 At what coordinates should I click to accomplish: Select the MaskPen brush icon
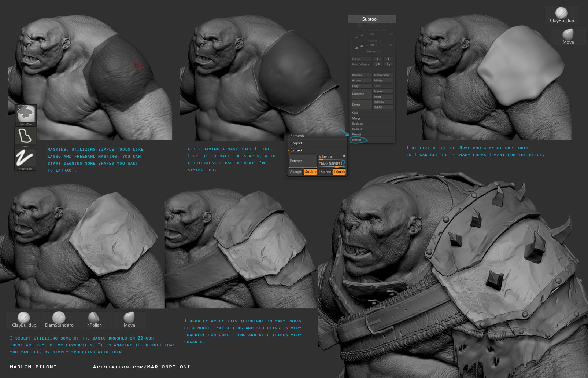(26, 114)
